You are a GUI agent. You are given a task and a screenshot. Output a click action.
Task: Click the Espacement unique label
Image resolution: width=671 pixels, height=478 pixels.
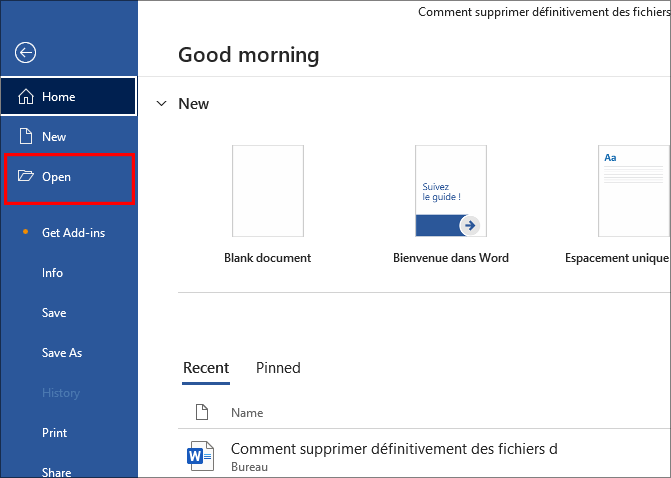click(x=617, y=258)
